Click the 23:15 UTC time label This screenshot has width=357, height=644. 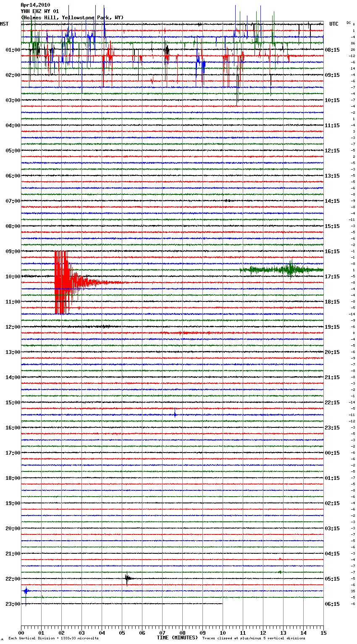pos(332,428)
